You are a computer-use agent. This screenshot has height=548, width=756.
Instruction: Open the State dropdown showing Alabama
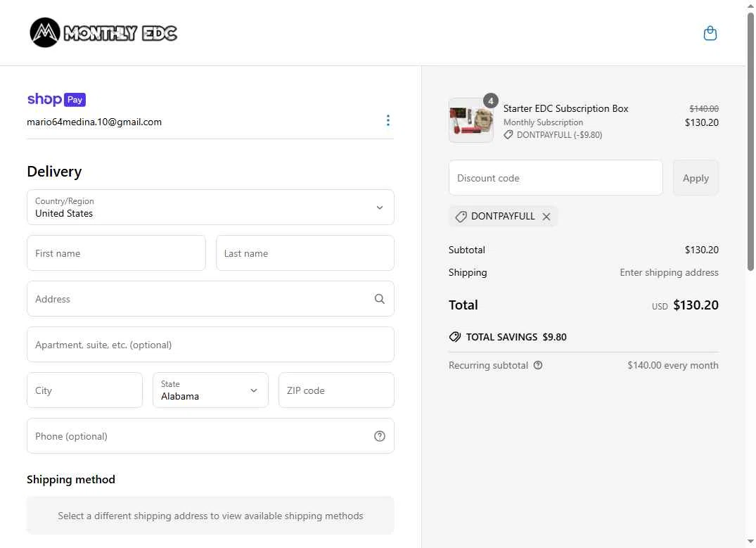(211, 390)
